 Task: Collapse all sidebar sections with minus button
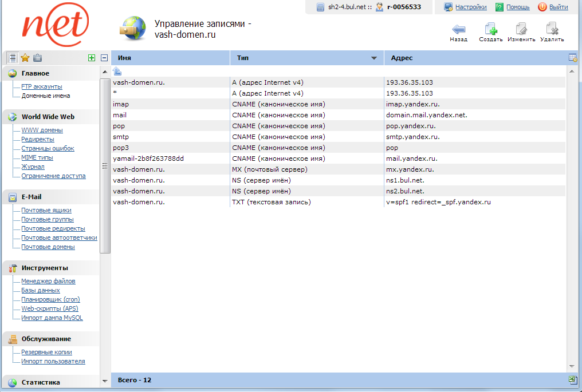(104, 58)
